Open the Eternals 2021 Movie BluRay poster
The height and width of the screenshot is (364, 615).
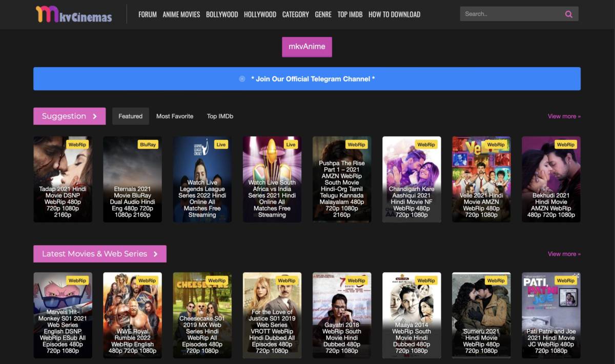[132, 179]
